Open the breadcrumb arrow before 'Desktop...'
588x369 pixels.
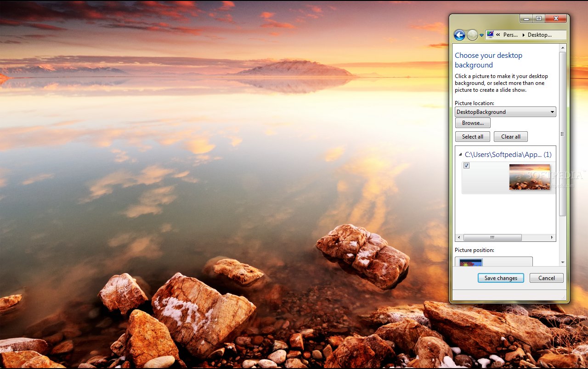(524, 35)
